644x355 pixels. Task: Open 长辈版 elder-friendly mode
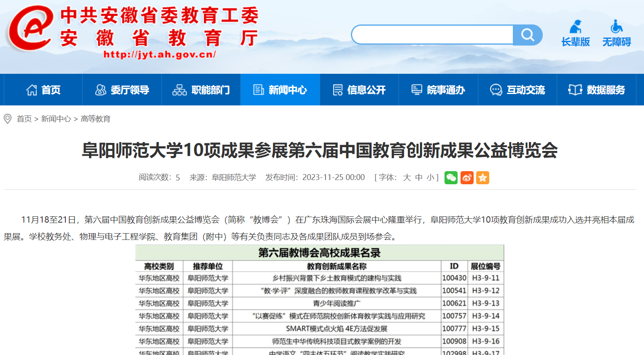(575, 34)
